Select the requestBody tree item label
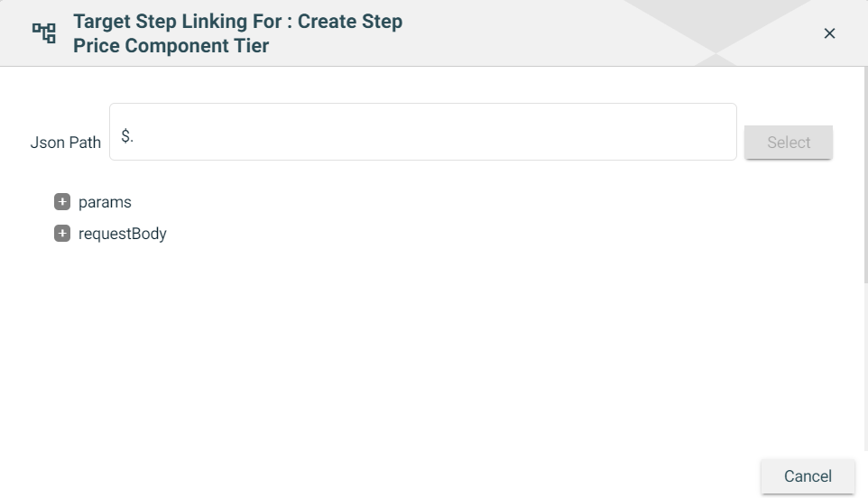 [123, 234]
